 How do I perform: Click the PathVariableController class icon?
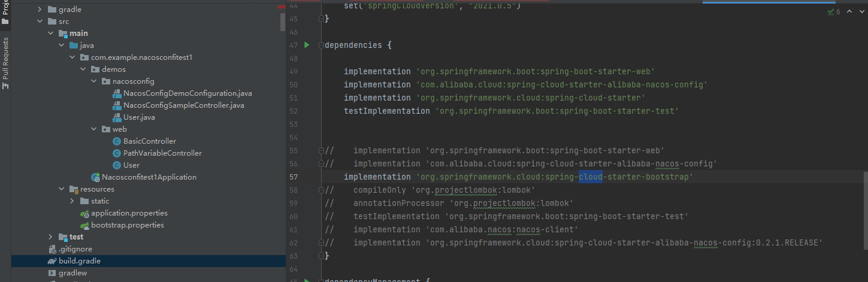(x=117, y=153)
